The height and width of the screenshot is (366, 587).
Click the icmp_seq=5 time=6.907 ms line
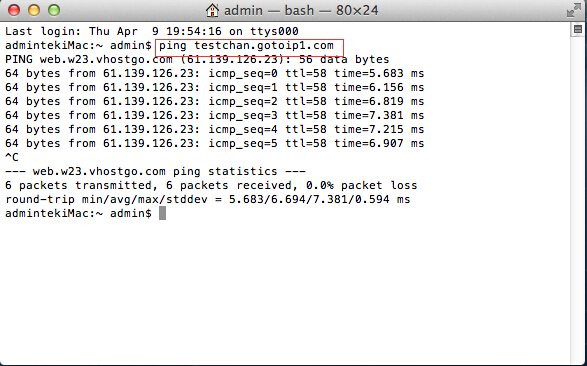[215, 143]
